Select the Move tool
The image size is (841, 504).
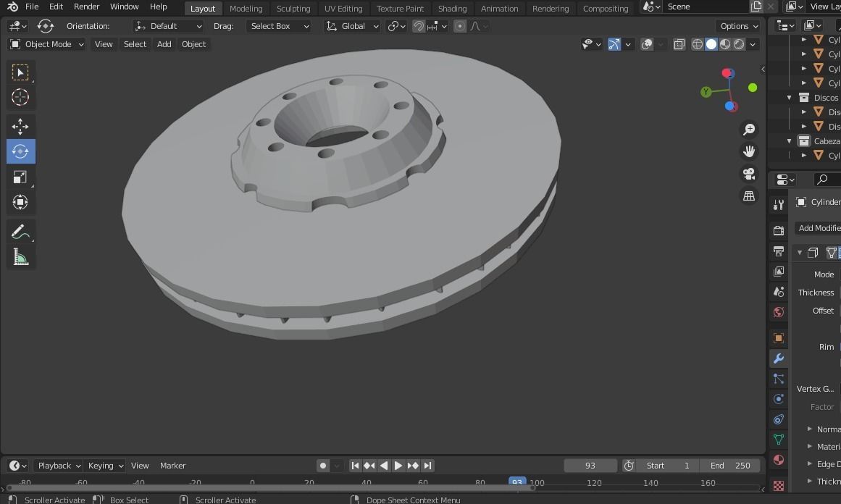[20, 126]
